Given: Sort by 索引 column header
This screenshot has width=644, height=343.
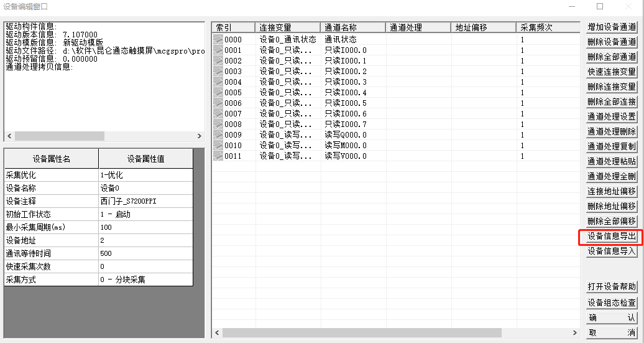Looking at the screenshot, I should [233, 27].
